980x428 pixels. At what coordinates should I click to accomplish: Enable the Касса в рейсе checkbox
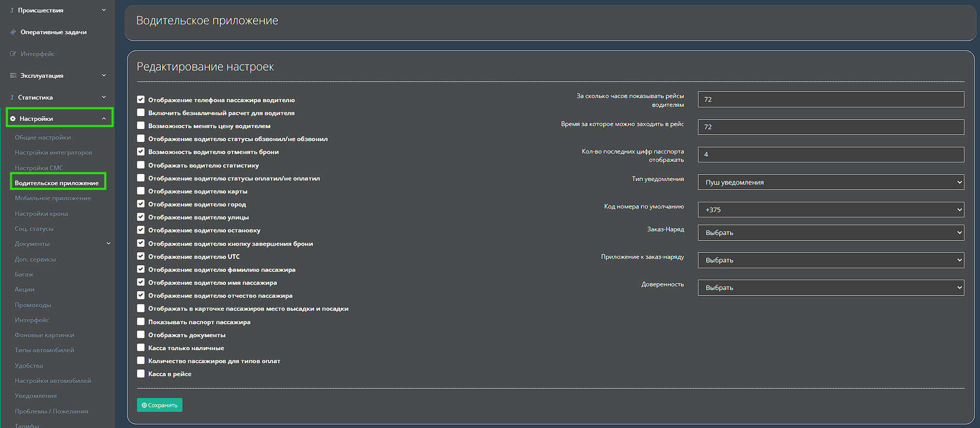(141, 374)
